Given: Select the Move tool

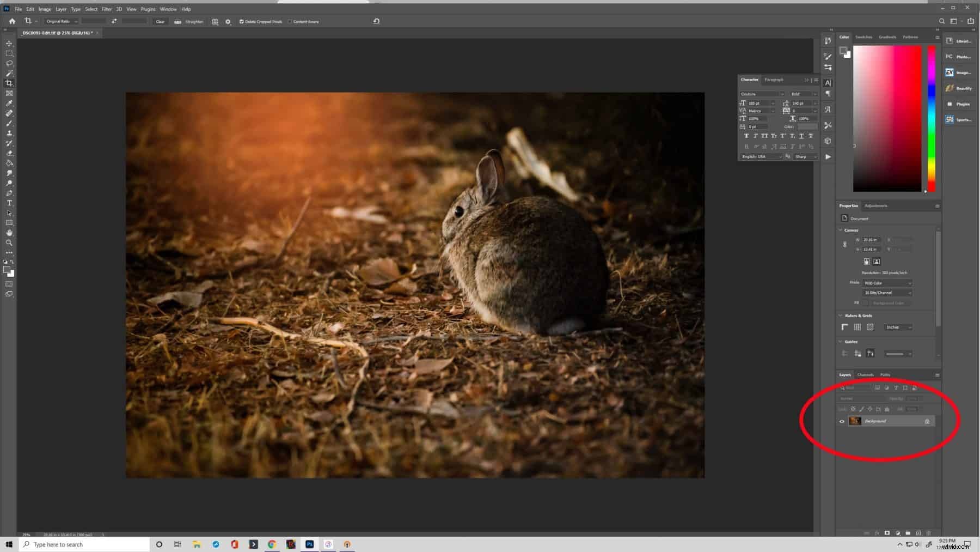Looking at the screenshot, I should (9, 44).
